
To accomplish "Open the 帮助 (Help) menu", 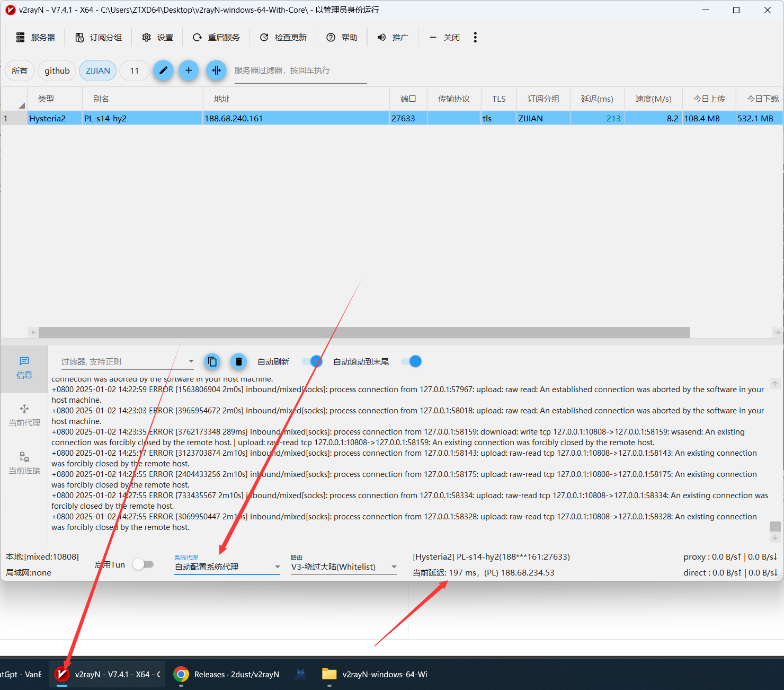I will 342,38.
